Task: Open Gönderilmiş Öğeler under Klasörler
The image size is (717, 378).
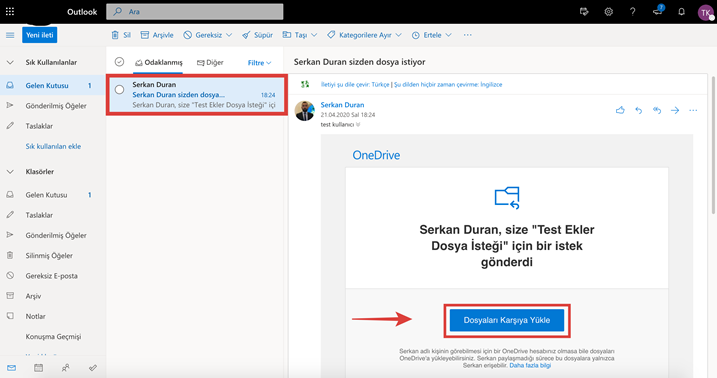Action: [53, 235]
